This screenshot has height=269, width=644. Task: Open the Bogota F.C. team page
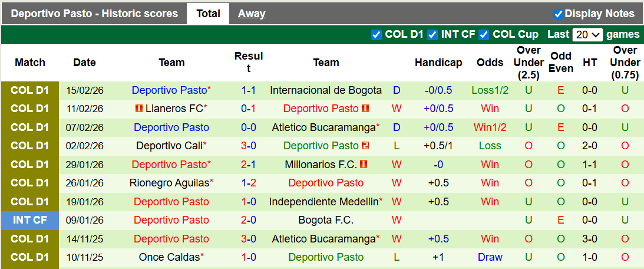pyautogui.click(x=326, y=220)
